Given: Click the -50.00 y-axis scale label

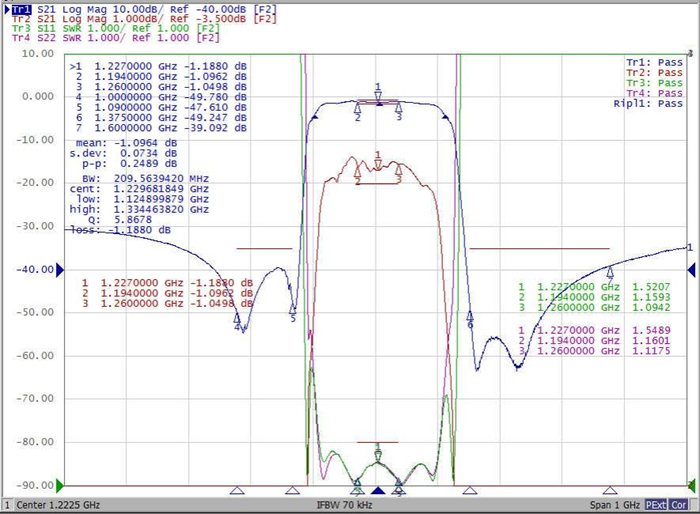Looking at the screenshot, I should pyautogui.click(x=35, y=312).
